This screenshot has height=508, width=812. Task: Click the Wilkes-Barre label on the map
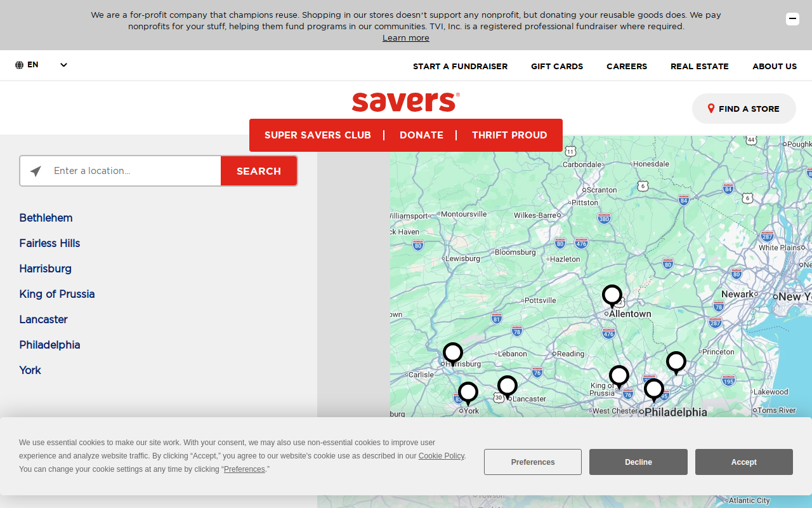click(x=535, y=215)
